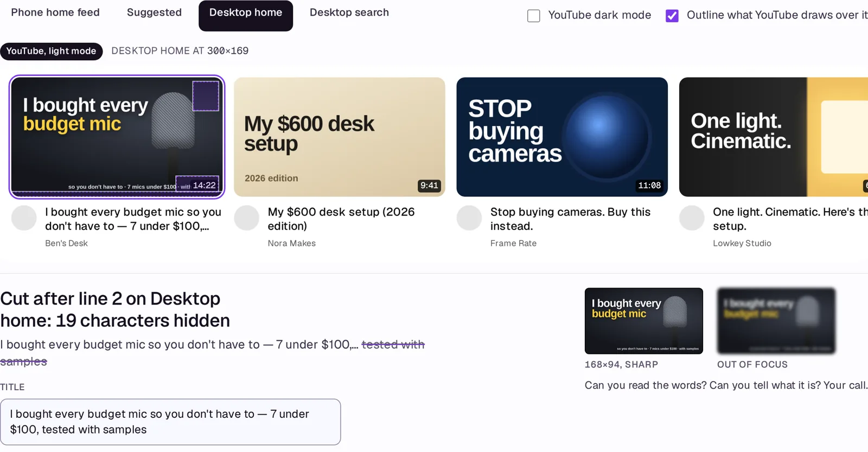Enable the YouTube dark mode checkbox

(x=534, y=16)
